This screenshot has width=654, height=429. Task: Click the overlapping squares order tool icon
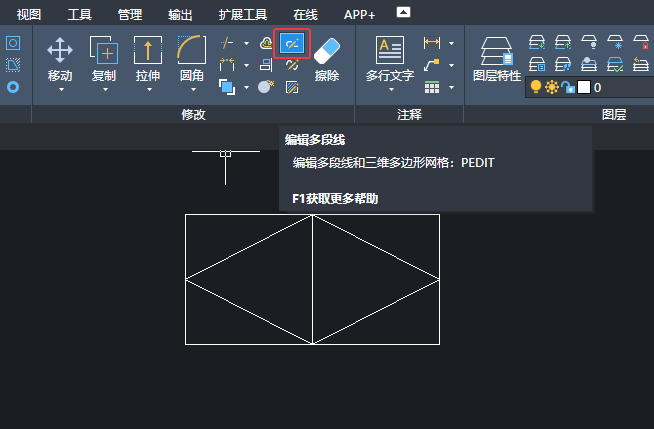pyautogui.click(x=227, y=87)
